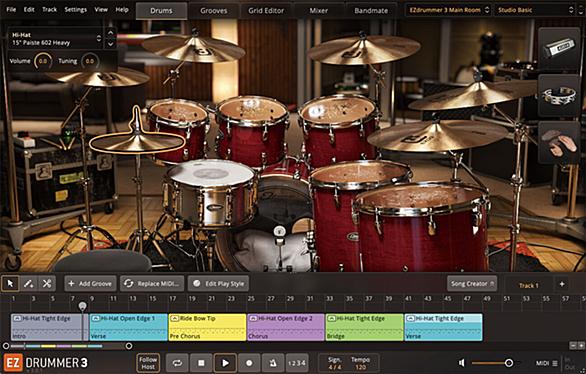
Task: Click the Replace MIDI button
Action: tap(152, 284)
